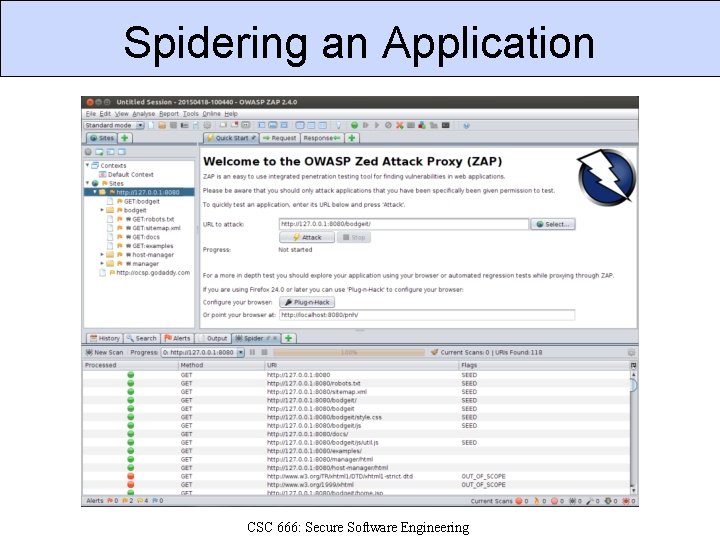The image size is (720, 540).
Task: Expand the host-manager folder node
Action: tap(102, 254)
